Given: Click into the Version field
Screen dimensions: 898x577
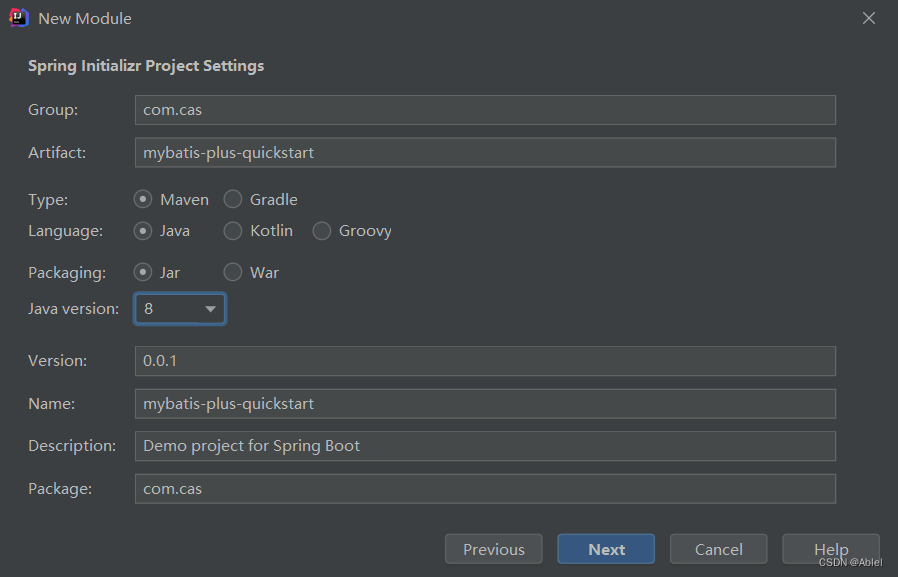Looking at the screenshot, I should [485, 361].
